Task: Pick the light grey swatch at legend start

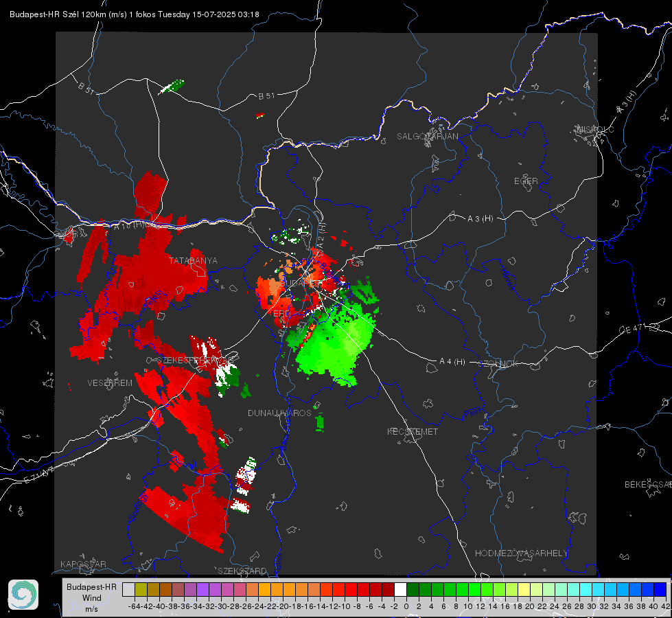Action: click(x=128, y=589)
